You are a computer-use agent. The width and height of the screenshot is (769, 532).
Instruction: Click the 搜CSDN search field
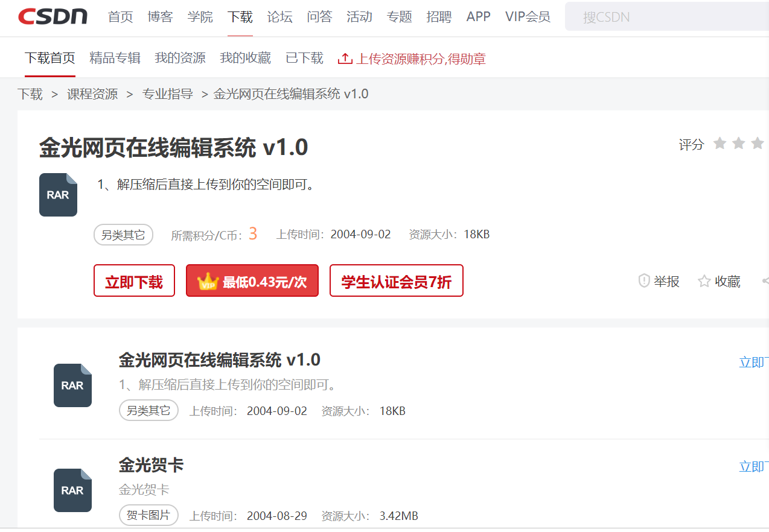coord(664,17)
